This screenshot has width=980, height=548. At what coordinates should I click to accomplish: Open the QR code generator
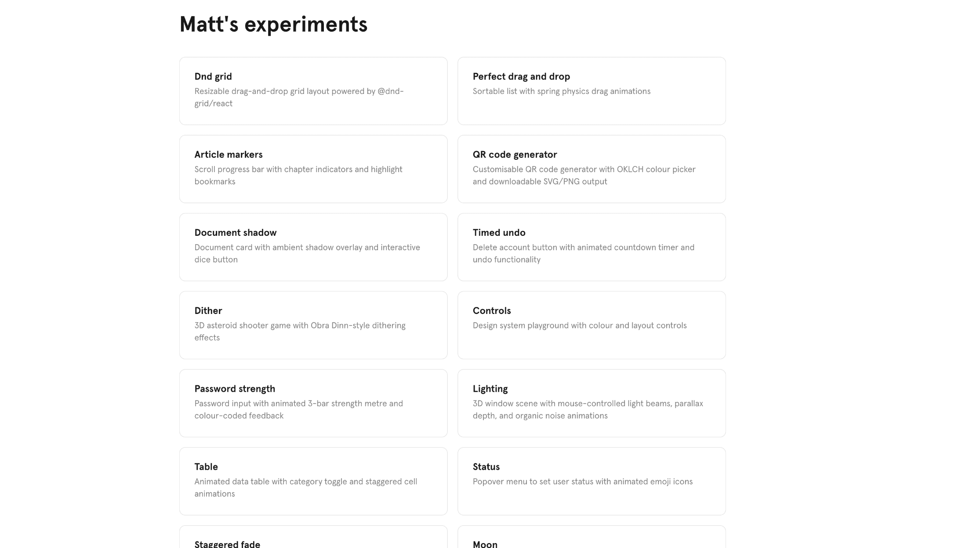click(x=592, y=169)
